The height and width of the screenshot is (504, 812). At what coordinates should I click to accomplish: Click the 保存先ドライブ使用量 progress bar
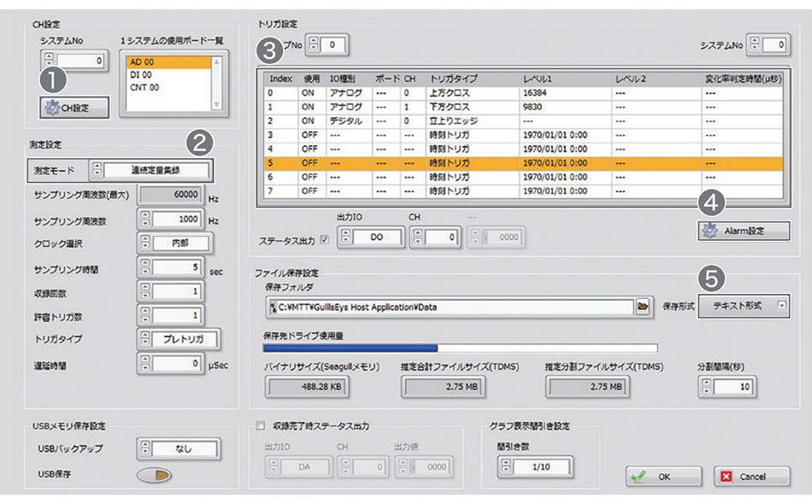point(461,349)
